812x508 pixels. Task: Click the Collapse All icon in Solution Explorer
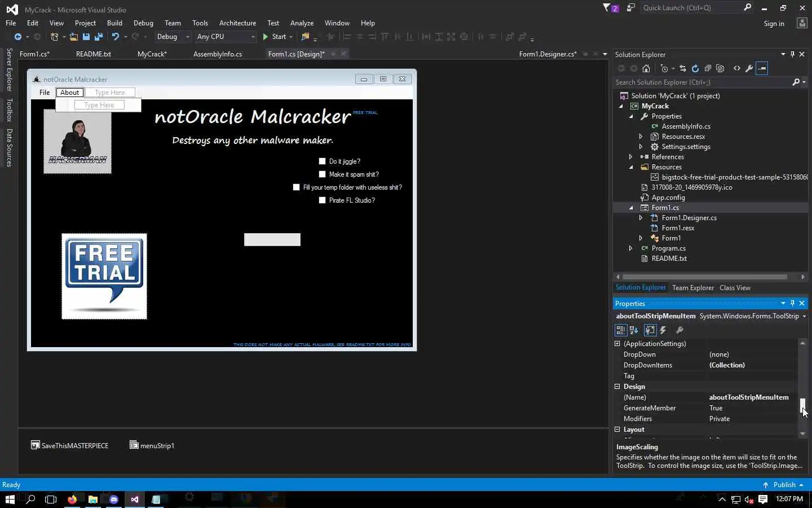[x=708, y=68]
